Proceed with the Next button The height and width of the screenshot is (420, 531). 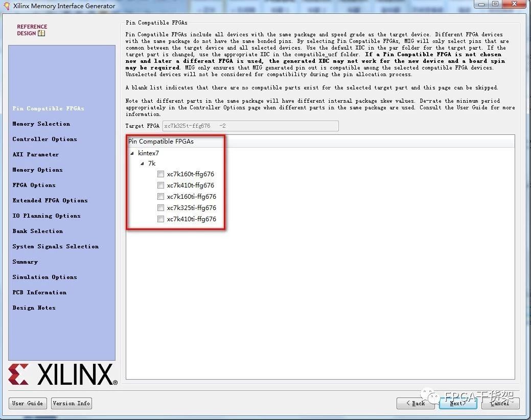(x=458, y=403)
